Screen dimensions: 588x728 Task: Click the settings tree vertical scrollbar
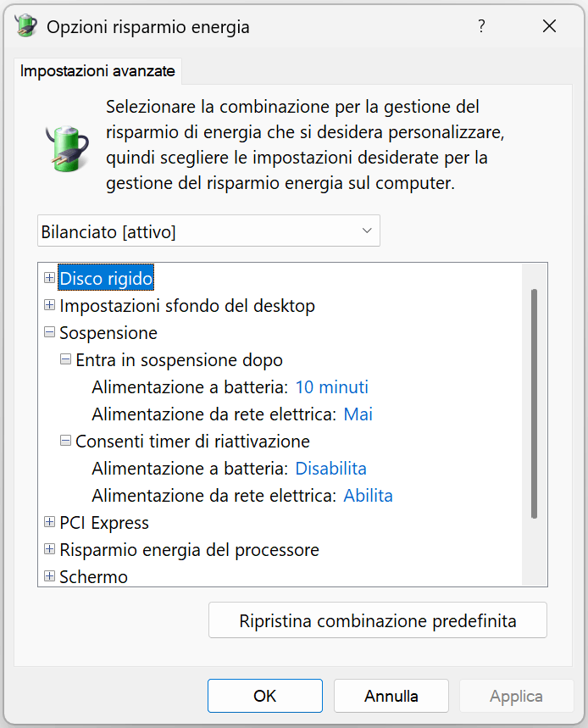pos(534,403)
